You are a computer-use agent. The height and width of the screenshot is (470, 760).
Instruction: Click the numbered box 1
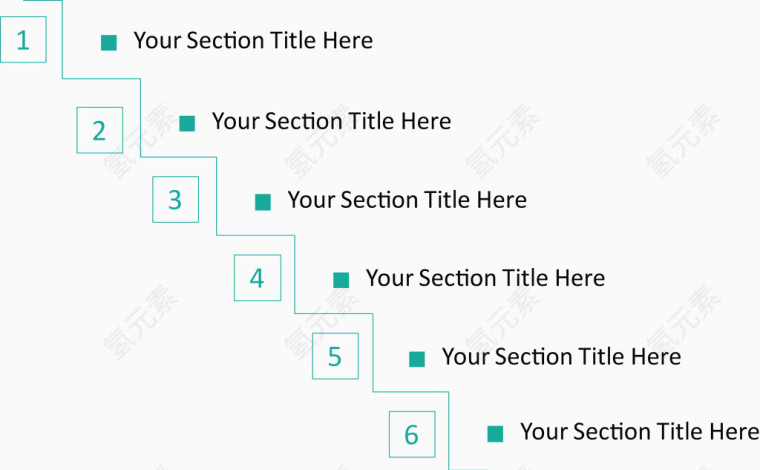tap(23, 40)
